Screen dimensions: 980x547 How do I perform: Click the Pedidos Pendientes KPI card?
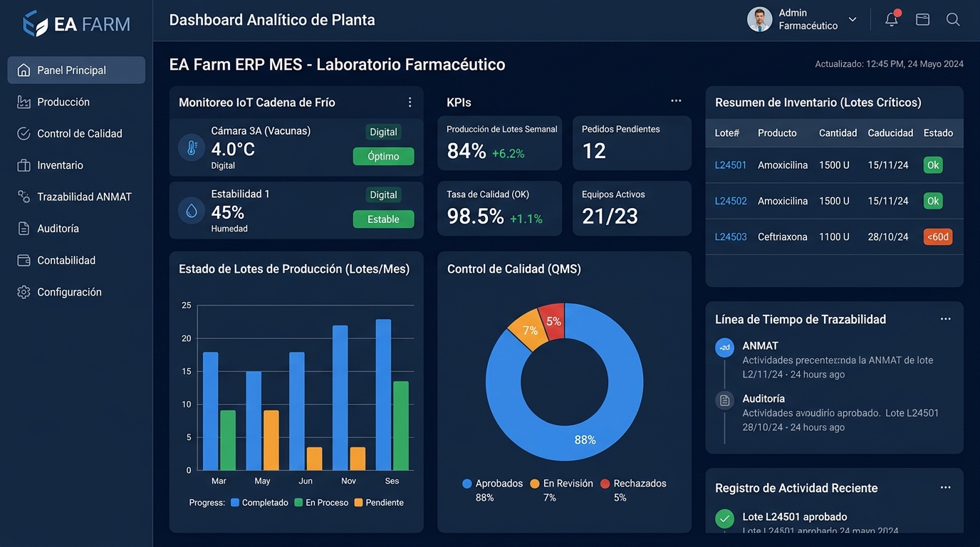pyautogui.click(x=632, y=143)
